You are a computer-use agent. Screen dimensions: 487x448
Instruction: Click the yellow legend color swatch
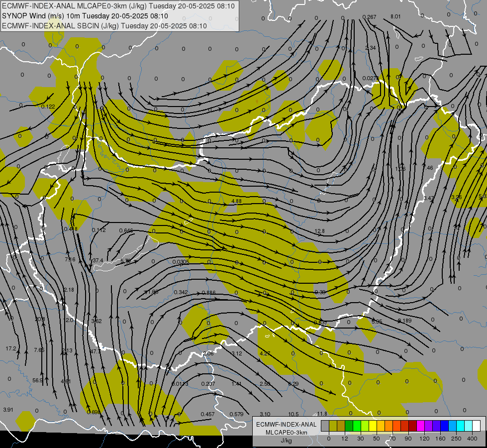[x=373, y=426]
